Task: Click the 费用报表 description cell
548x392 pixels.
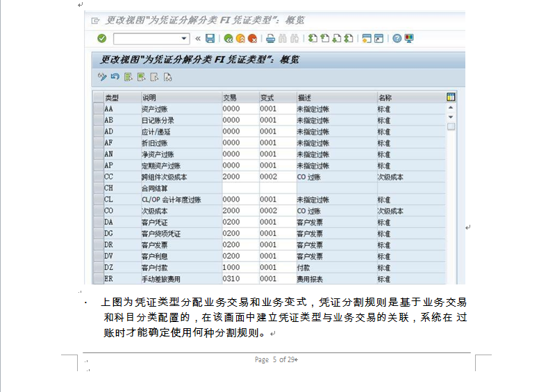Action: point(337,279)
